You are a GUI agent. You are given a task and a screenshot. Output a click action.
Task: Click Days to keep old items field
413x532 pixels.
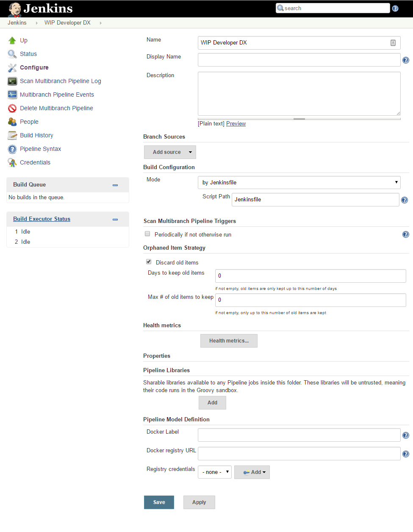click(310, 276)
